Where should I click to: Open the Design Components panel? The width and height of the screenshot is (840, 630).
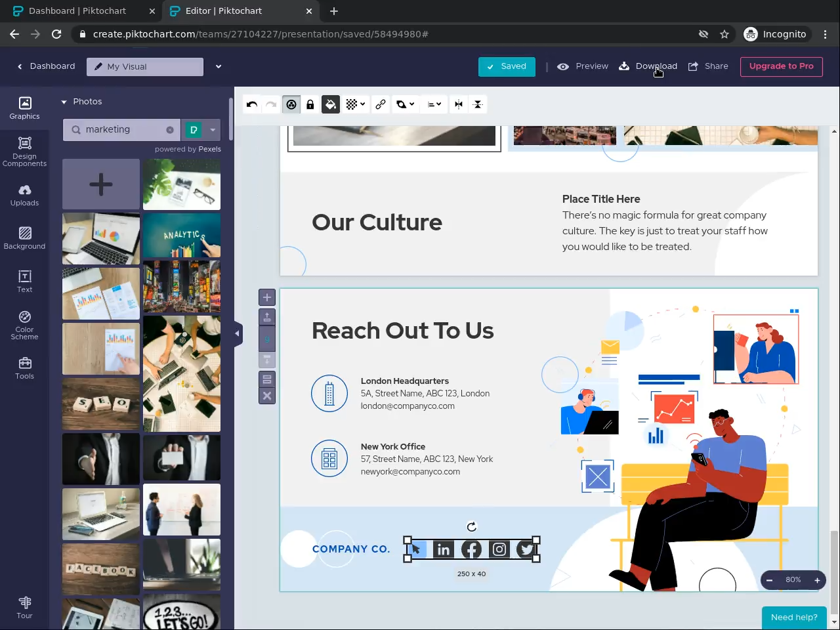pyautogui.click(x=24, y=152)
